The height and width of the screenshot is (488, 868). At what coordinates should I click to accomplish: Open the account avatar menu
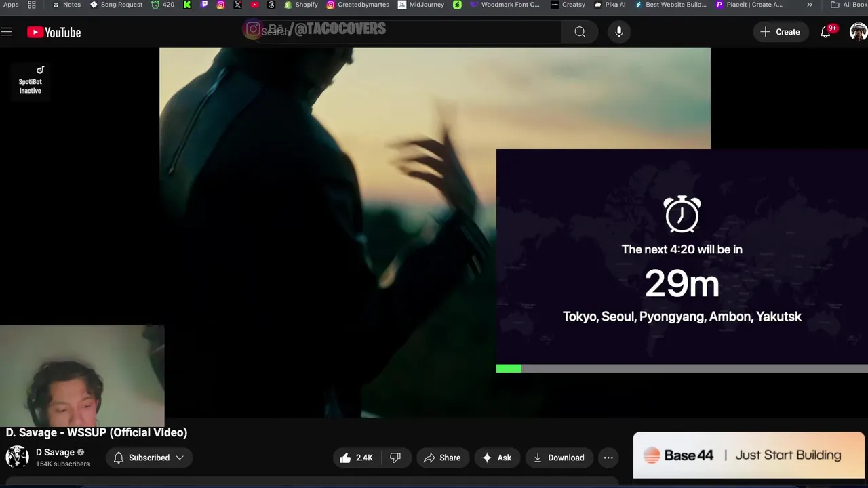tap(859, 32)
